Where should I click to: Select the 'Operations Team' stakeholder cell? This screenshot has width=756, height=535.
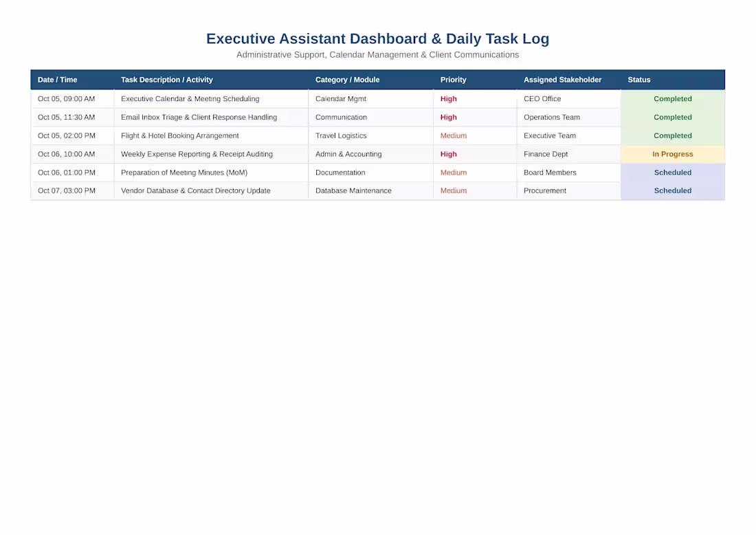[x=569, y=117]
